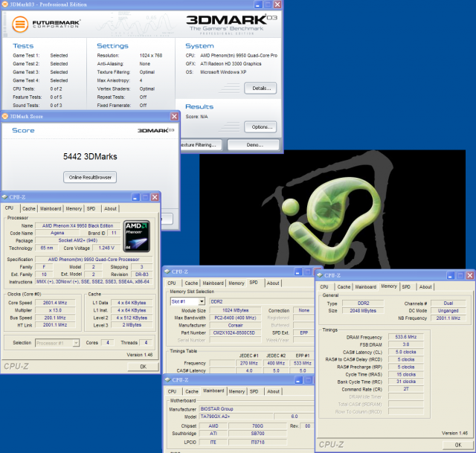Open the Cache tab in the CPU-Z processor window
Screen dimensions: 476x453
pos(29,208)
